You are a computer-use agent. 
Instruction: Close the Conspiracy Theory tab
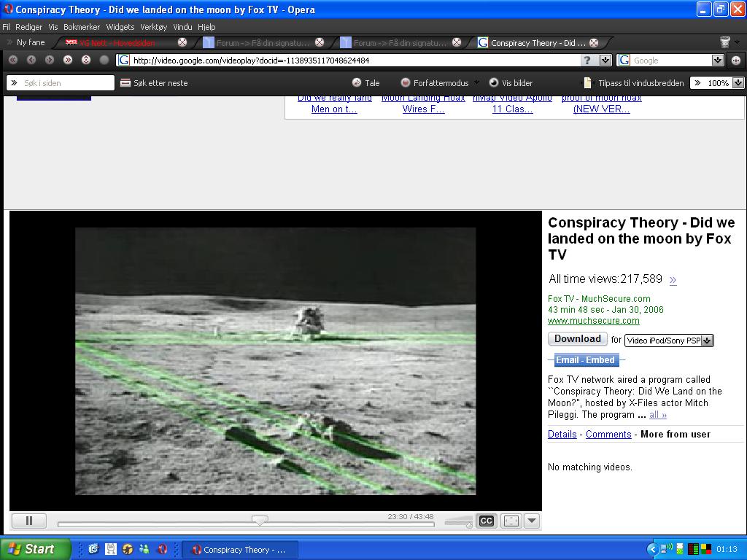pos(594,42)
